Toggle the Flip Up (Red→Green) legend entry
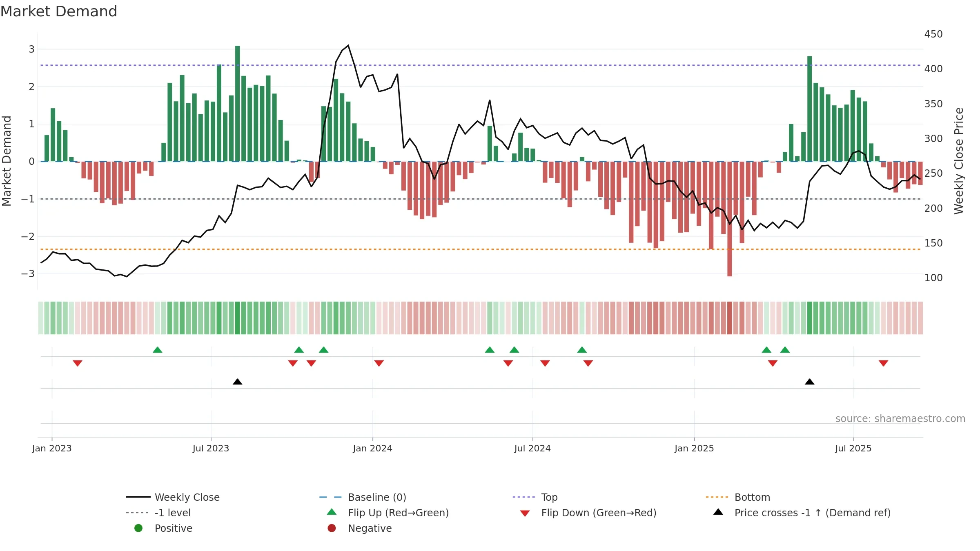Viewport: 980px width, 551px height. tap(388, 513)
